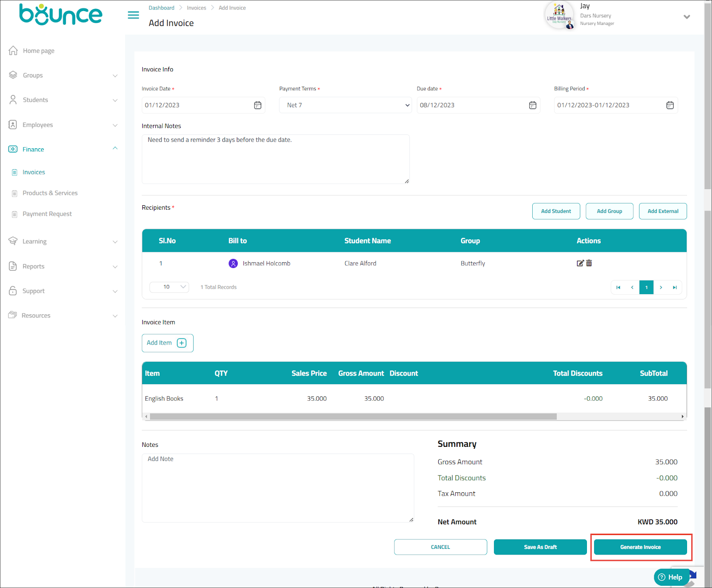Click the CANCEL button
712x588 pixels.
click(441, 547)
